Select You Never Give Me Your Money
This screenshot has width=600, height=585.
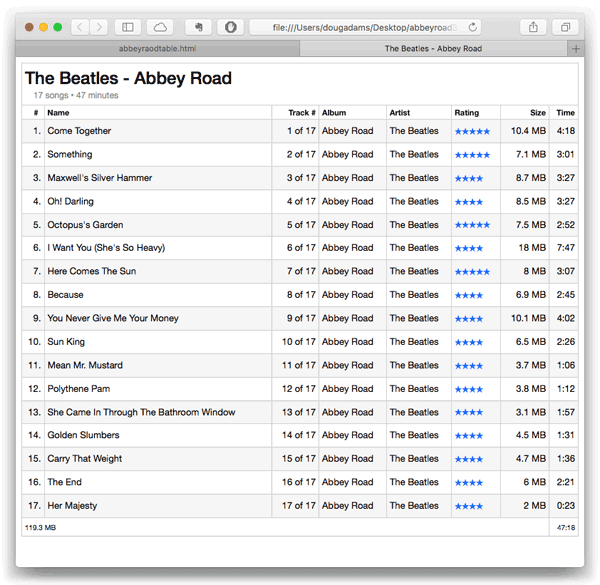[x=113, y=318]
